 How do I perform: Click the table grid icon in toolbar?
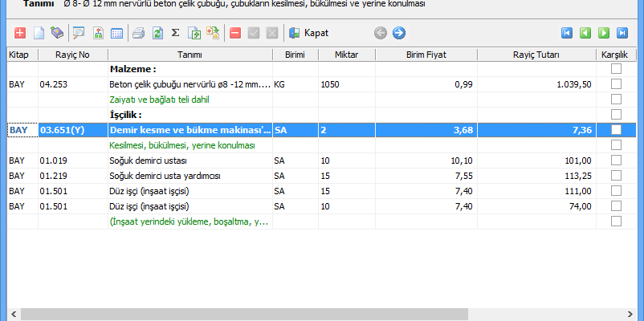click(x=116, y=34)
